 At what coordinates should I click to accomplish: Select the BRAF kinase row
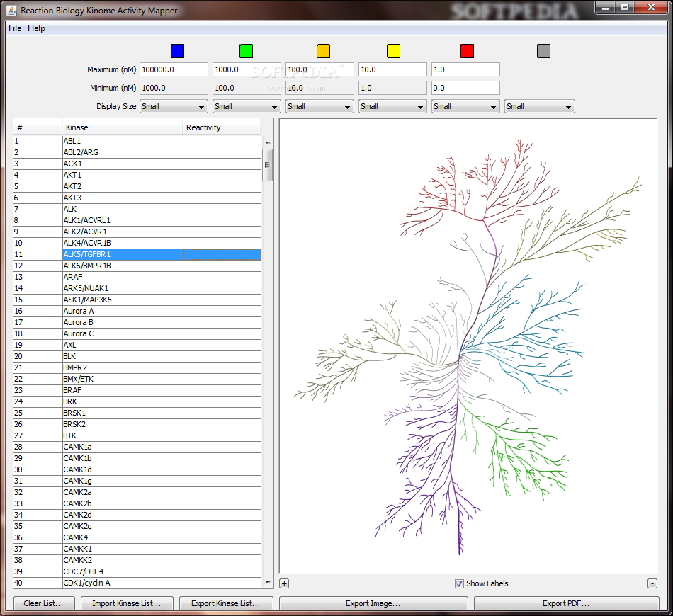pyautogui.click(x=137, y=390)
